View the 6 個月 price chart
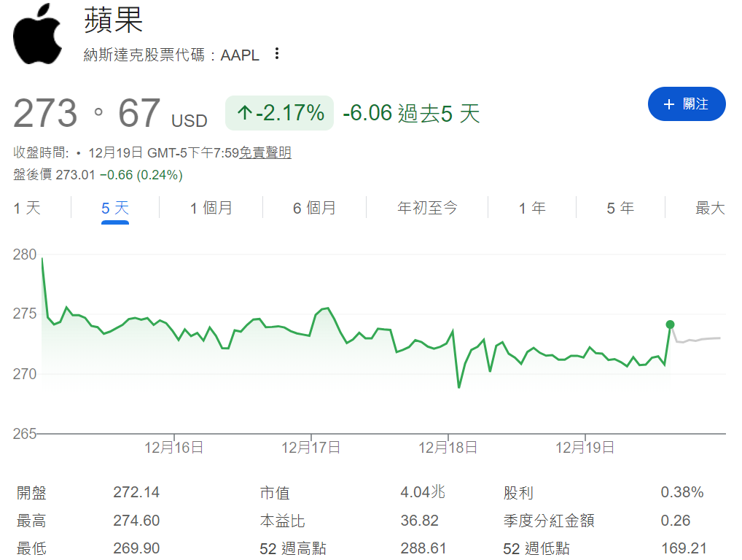 313,208
